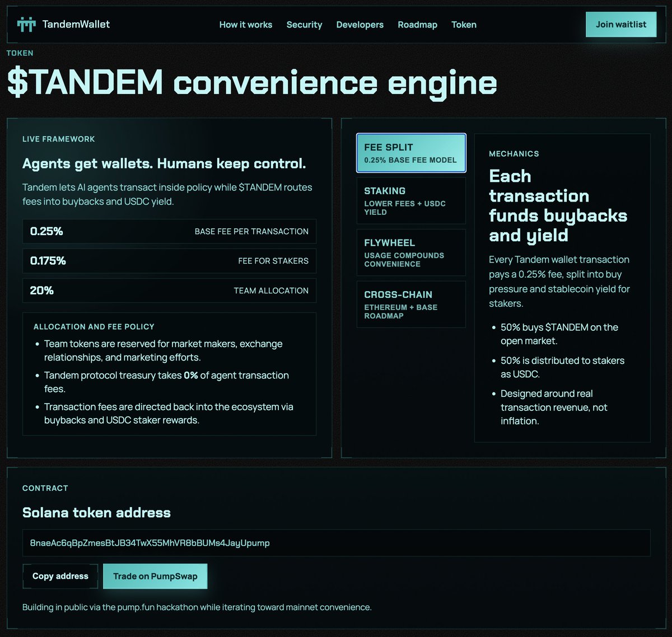This screenshot has width=672, height=637.
Task: Select the Fee Split tab
Action: [411, 153]
